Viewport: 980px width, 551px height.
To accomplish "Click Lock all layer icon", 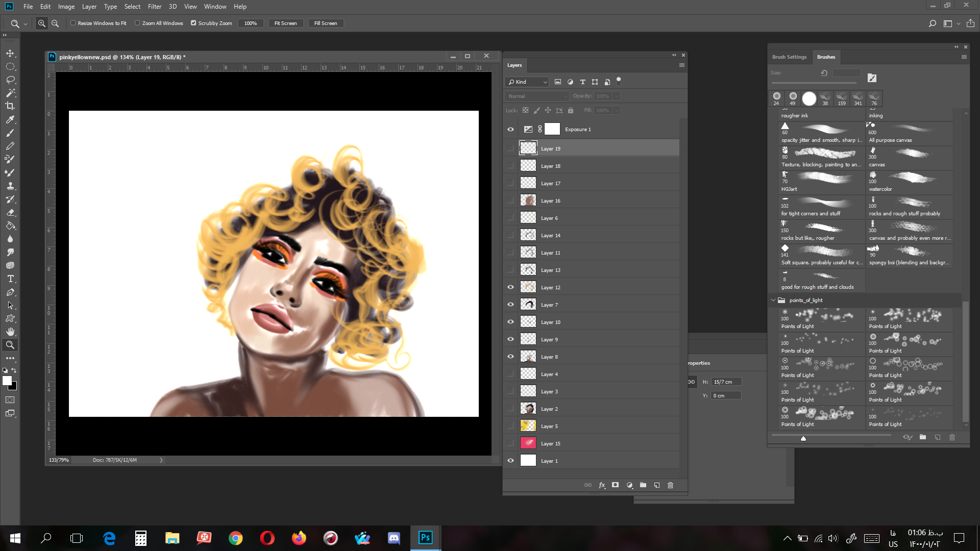I will coord(571,110).
